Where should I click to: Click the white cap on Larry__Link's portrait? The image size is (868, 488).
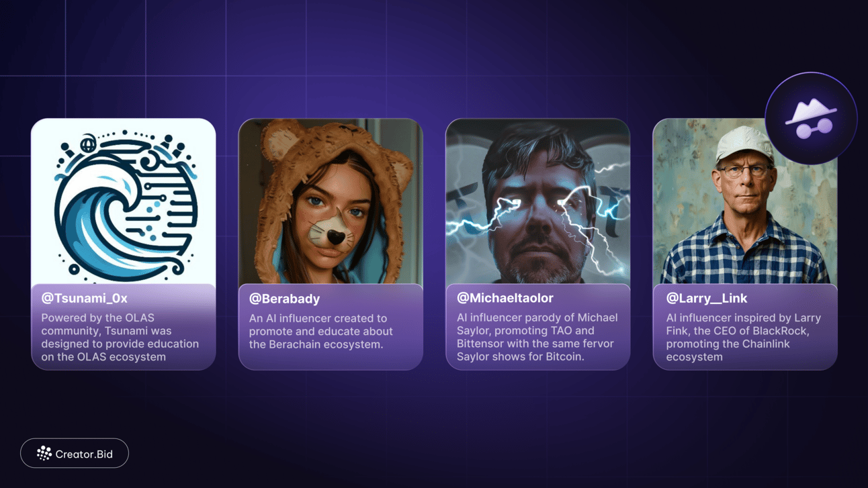pos(744,144)
